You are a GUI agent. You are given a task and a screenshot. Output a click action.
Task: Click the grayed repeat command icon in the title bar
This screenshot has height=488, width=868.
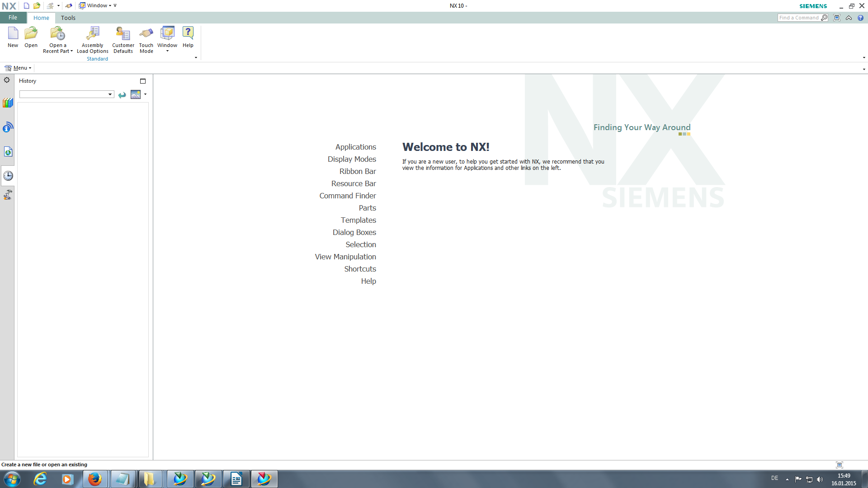tap(51, 6)
